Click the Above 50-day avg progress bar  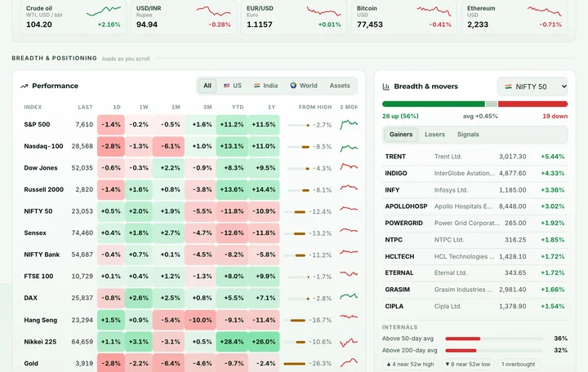tap(494, 339)
